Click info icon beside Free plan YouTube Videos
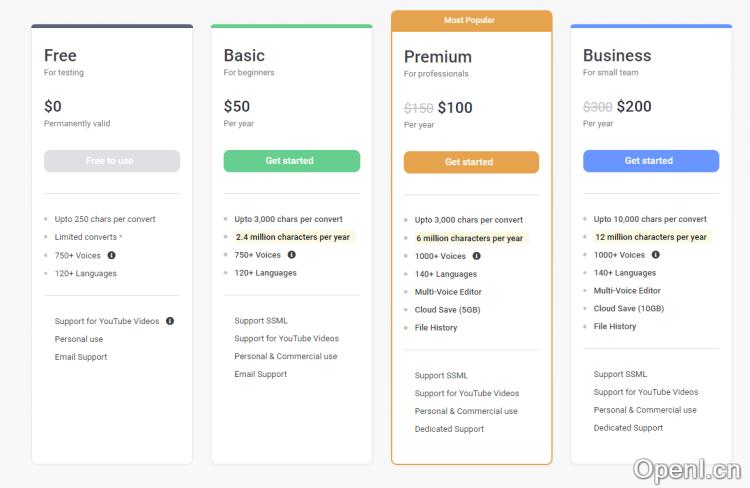The image size is (750, 488). coord(170,321)
